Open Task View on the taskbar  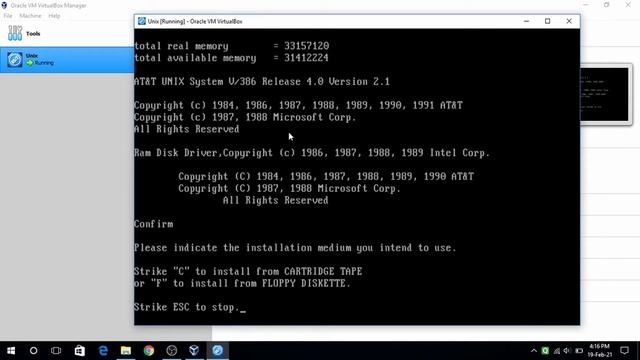click(x=56, y=351)
